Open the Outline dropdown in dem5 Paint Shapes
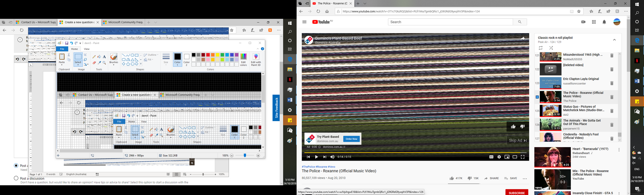The height and width of the screenshot is (195, 644). coord(151,55)
